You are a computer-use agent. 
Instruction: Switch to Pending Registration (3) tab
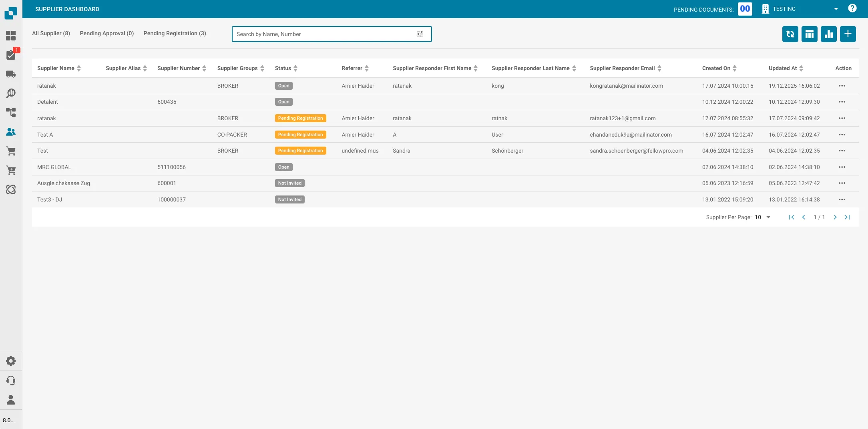pos(175,33)
